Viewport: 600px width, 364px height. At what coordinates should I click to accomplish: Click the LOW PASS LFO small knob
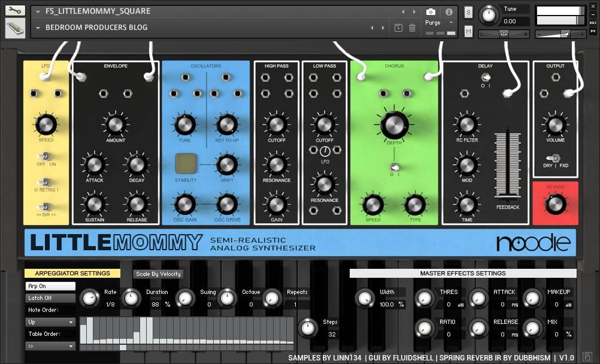pyautogui.click(x=325, y=151)
